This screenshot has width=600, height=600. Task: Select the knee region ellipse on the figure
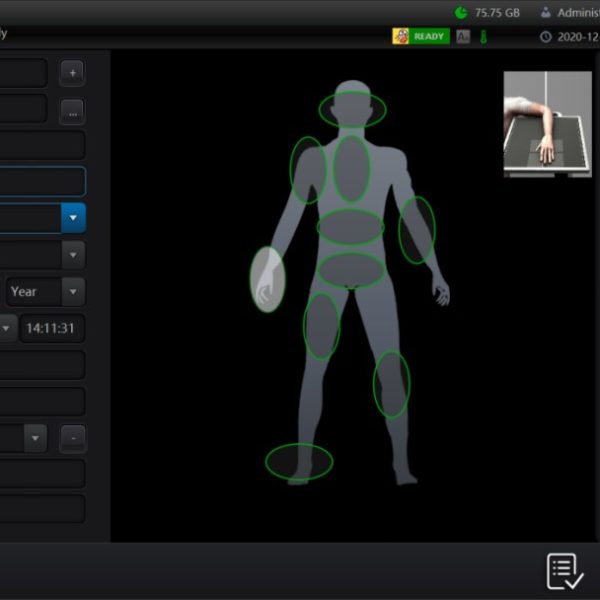[x=391, y=384]
